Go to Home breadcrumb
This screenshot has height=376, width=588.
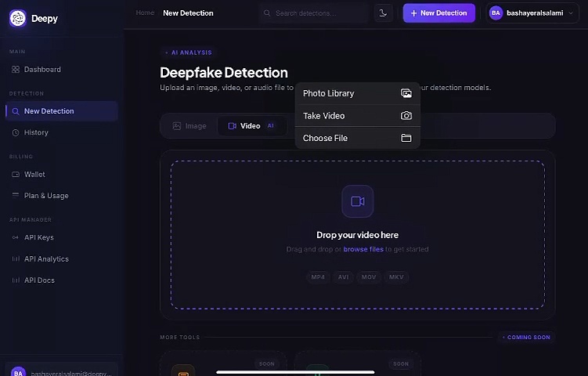145,13
